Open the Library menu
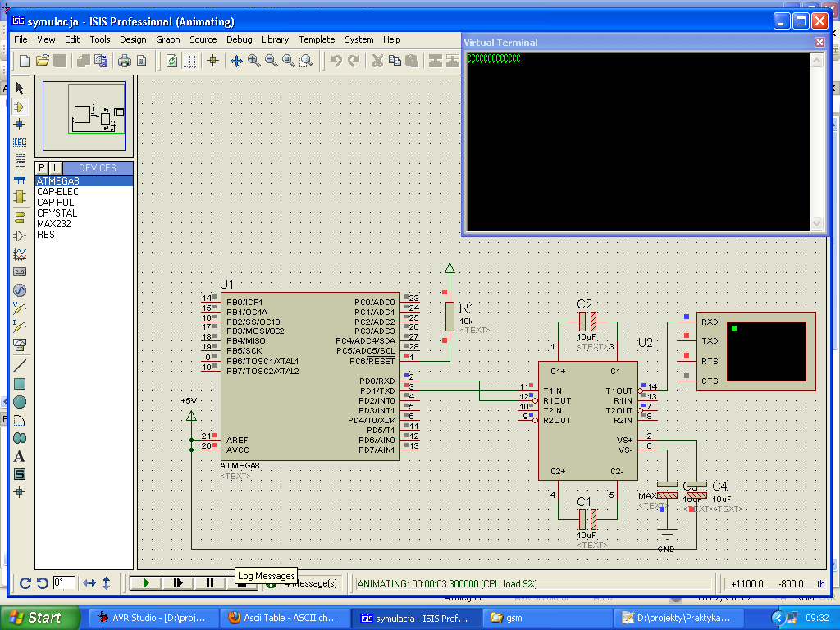Viewport: 840px width, 630px height. 275,39
